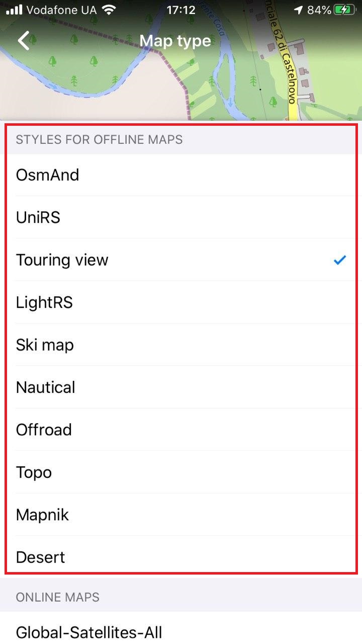Tap the back arrow icon

tap(24, 40)
